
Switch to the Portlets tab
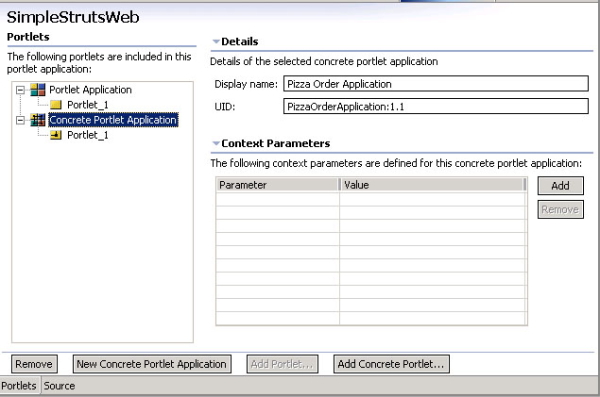pos(19,386)
